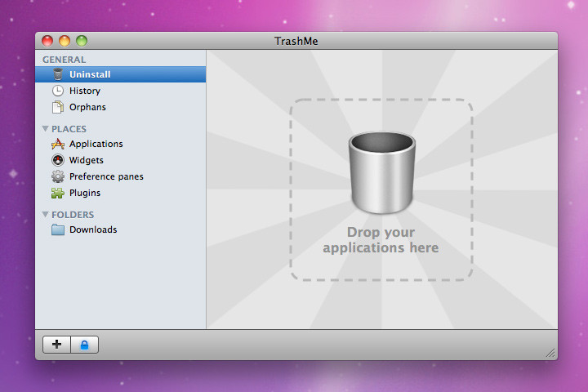Click the Uninstall trash can icon
The image size is (588, 392).
click(58, 74)
